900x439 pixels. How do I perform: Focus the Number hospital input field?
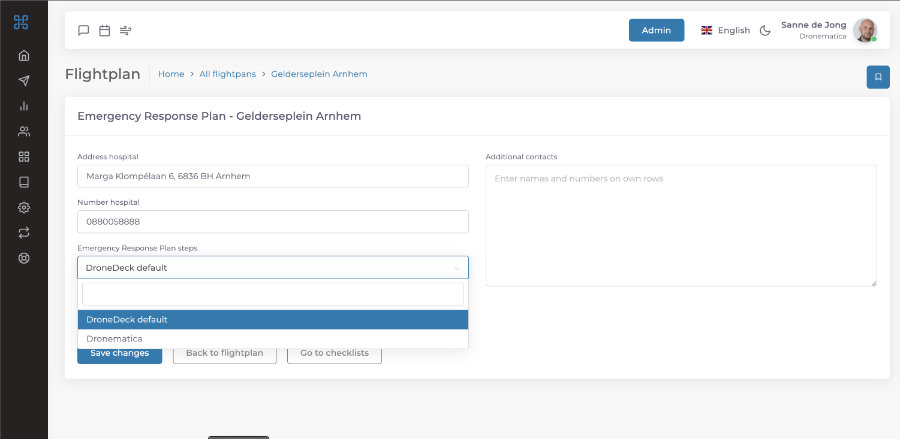click(x=272, y=222)
